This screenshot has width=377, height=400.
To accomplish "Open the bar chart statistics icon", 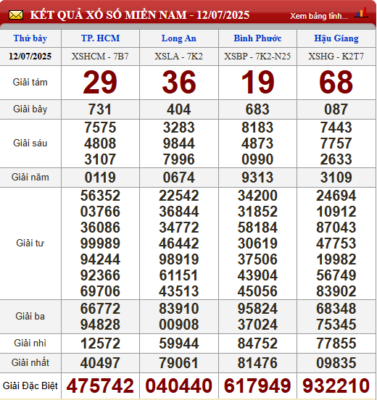I will pos(361,14).
